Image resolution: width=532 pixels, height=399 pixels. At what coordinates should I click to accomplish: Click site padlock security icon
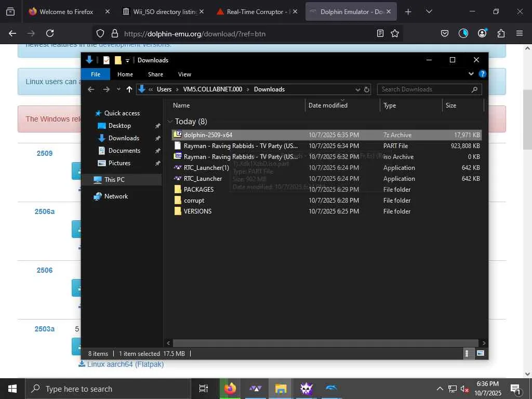115,34
